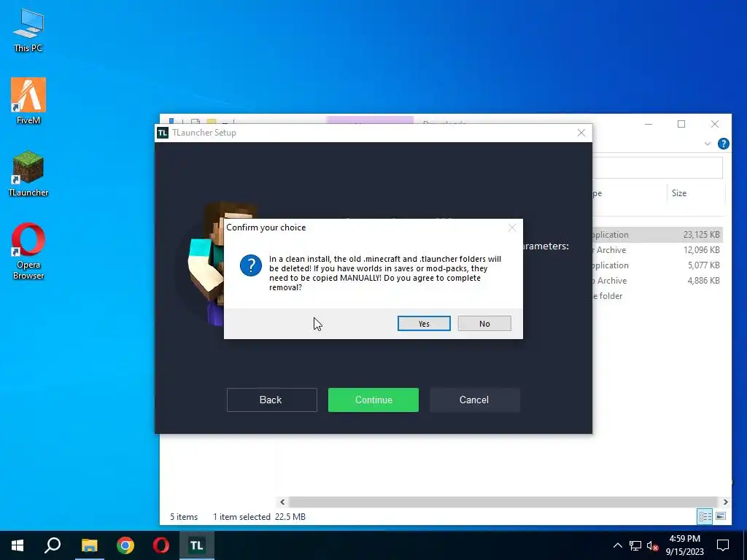The height and width of the screenshot is (560, 747).
Task: Click the green Continue button
Action: tap(373, 400)
